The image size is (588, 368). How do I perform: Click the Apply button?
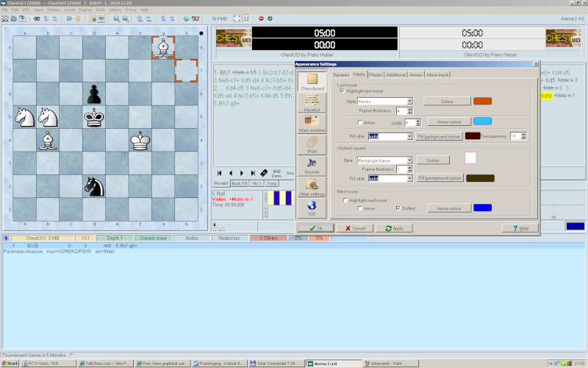pyautogui.click(x=394, y=228)
